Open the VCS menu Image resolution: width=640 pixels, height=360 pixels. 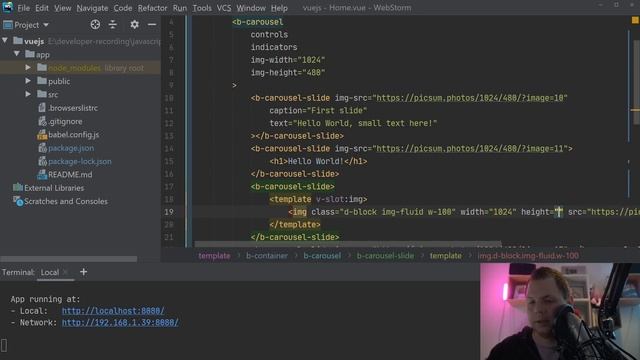[224, 8]
